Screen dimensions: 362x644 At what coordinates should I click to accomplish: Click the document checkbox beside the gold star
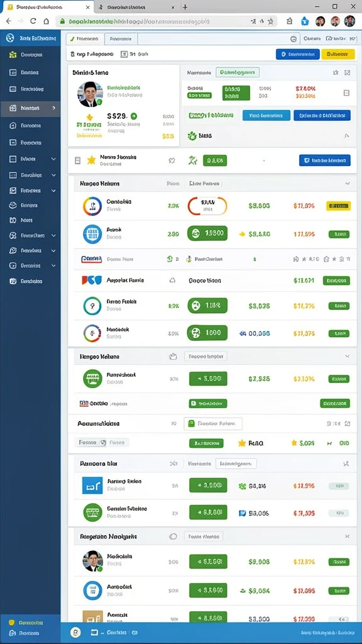[x=77, y=160]
